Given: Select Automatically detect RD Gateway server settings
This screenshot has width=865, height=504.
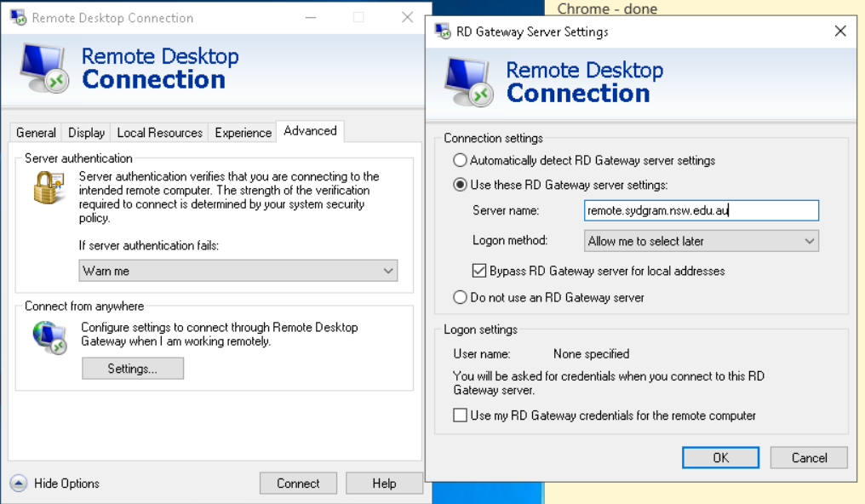Looking at the screenshot, I should point(461,160).
